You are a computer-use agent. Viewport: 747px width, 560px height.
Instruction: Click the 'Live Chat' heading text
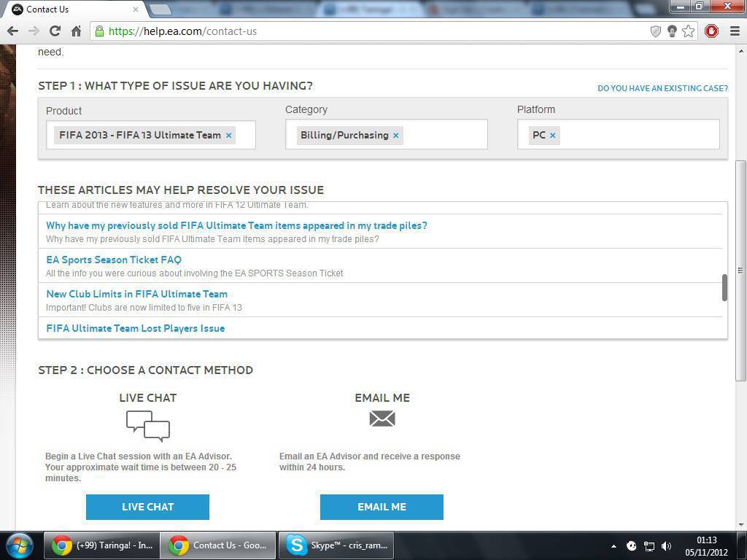pyautogui.click(x=147, y=398)
